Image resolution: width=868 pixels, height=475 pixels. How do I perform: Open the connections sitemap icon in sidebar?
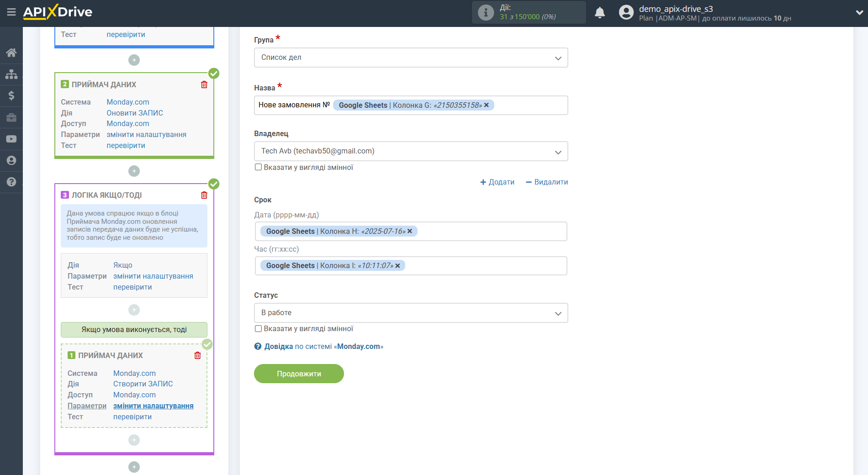11,74
